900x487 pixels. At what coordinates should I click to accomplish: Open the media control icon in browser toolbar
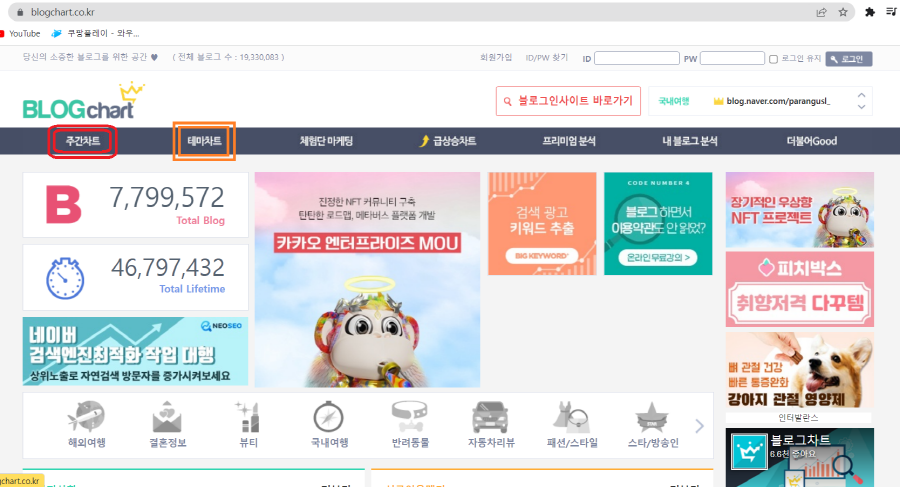891,11
